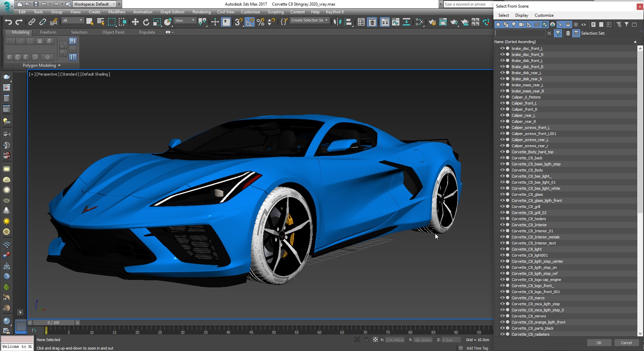Screen dimensions: 644x351
Task: Choose the Rectangular Selection Region tool
Action: (x=111, y=22)
